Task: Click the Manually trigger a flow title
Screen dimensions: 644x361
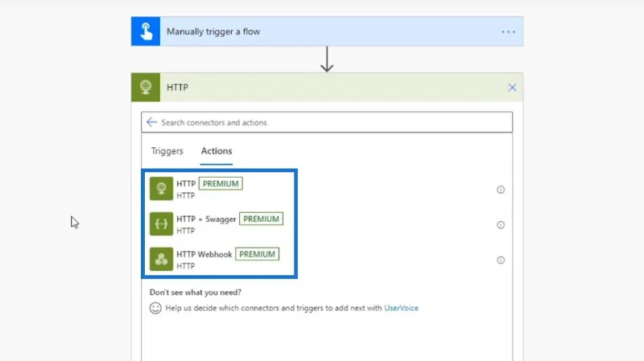Action: click(213, 31)
